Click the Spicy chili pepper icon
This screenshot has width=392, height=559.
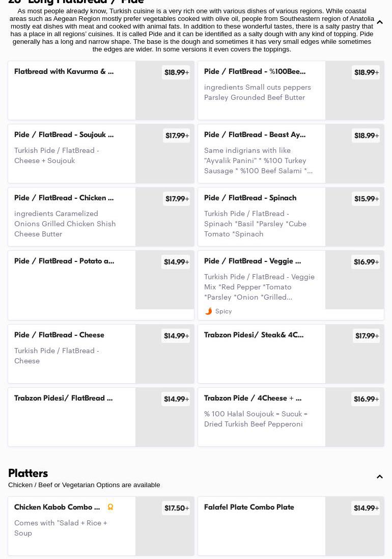pos(208,311)
